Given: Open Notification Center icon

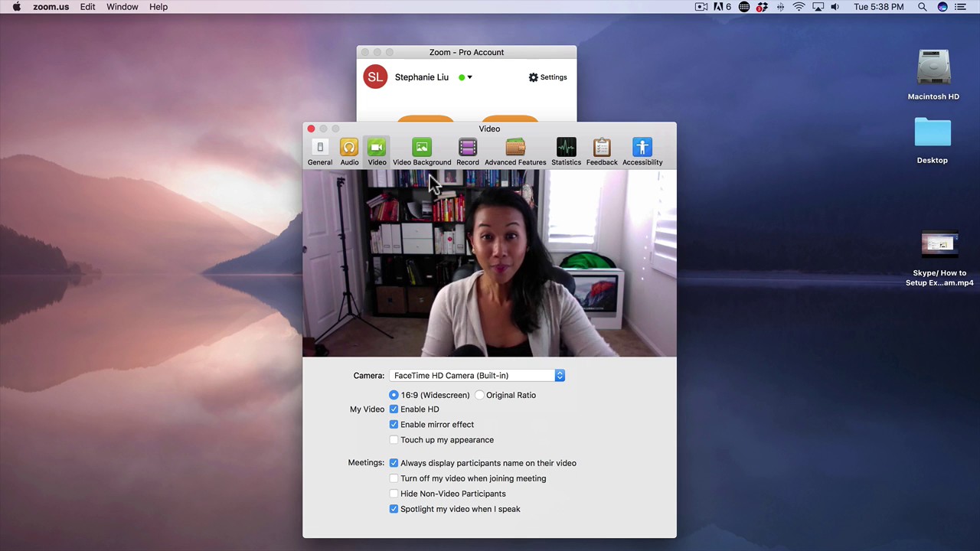Looking at the screenshot, I should [961, 7].
